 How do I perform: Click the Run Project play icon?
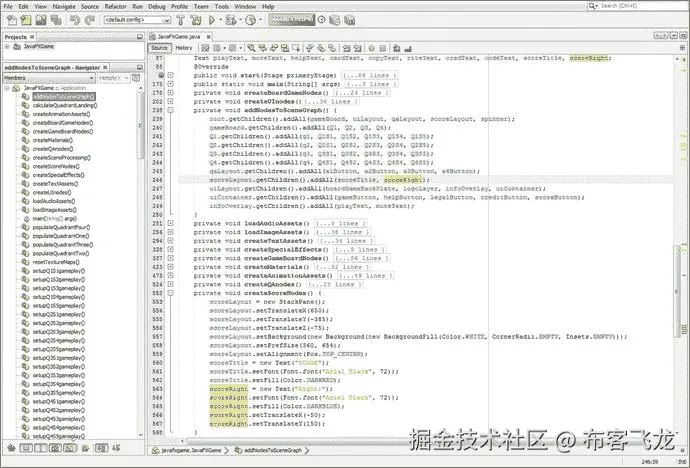tap(212, 20)
